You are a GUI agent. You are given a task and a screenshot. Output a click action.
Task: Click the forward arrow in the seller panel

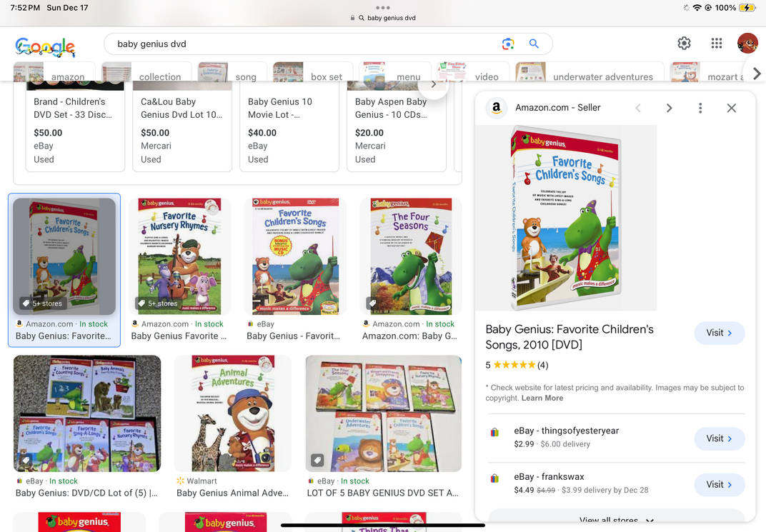(670, 108)
